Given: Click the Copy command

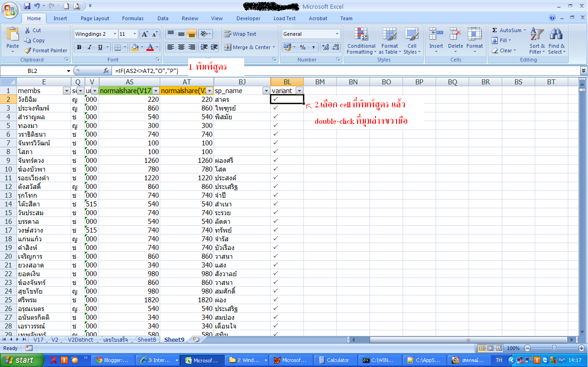Looking at the screenshot, I should pyautogui.click(x=34, y=40).
